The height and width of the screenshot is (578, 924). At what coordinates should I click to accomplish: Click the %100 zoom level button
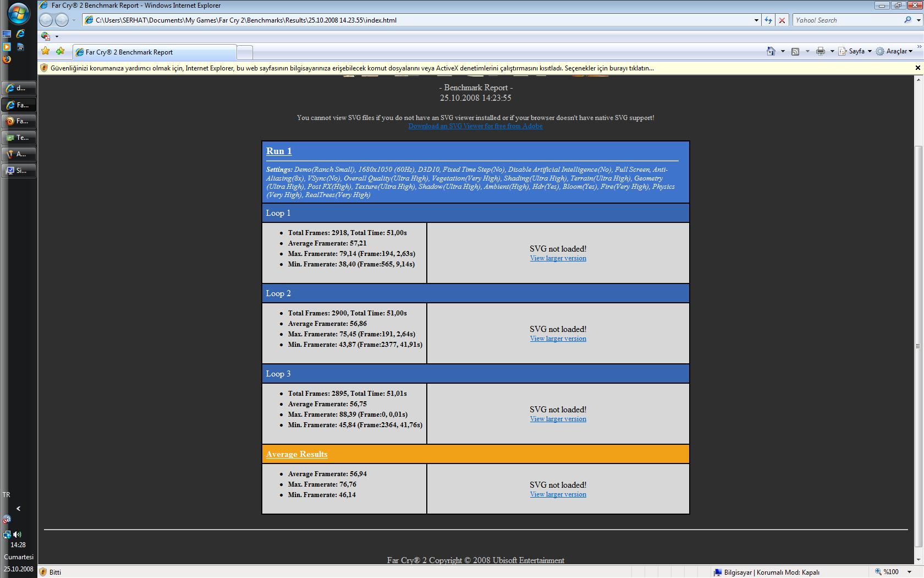click(887, 572)
